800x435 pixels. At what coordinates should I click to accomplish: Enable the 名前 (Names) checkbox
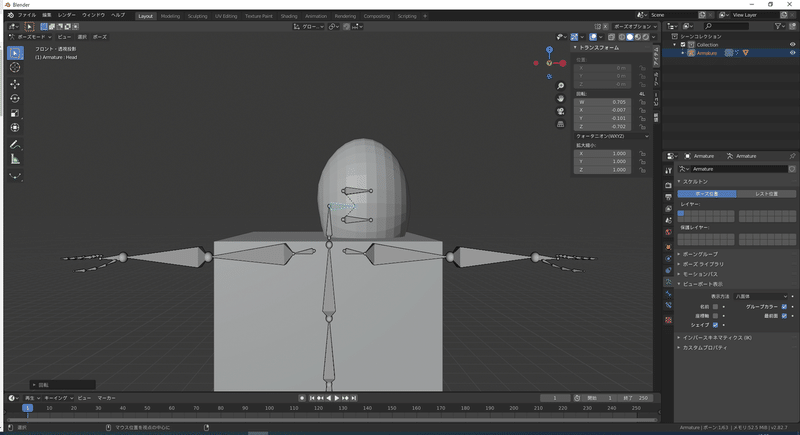pos(715,307)
